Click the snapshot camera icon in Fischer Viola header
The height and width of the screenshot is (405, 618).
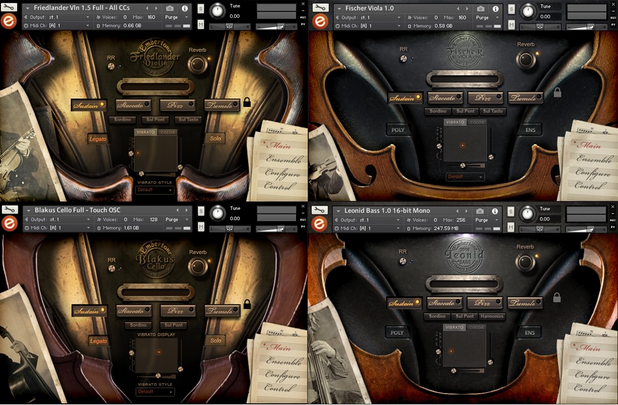coord(480,8)
